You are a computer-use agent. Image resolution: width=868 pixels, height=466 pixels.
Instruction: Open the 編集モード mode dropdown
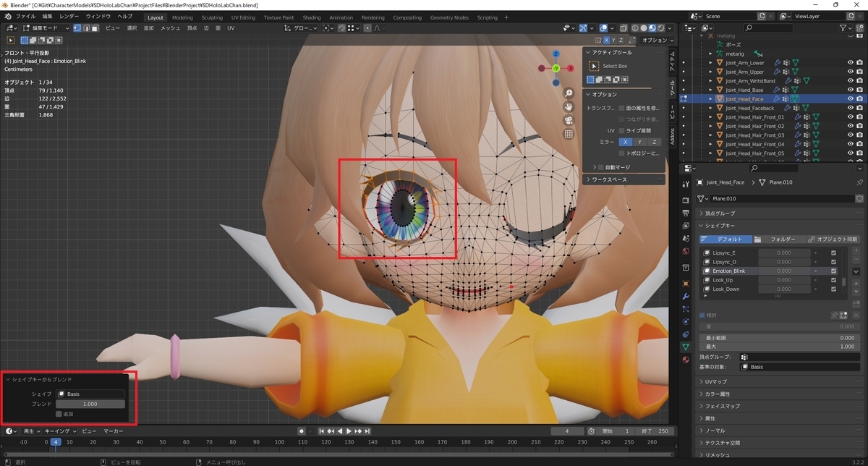click(45, 28)
